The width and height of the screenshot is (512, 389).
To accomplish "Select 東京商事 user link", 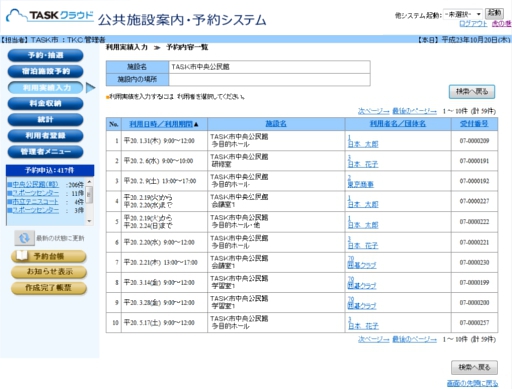I will coord(361,184).
